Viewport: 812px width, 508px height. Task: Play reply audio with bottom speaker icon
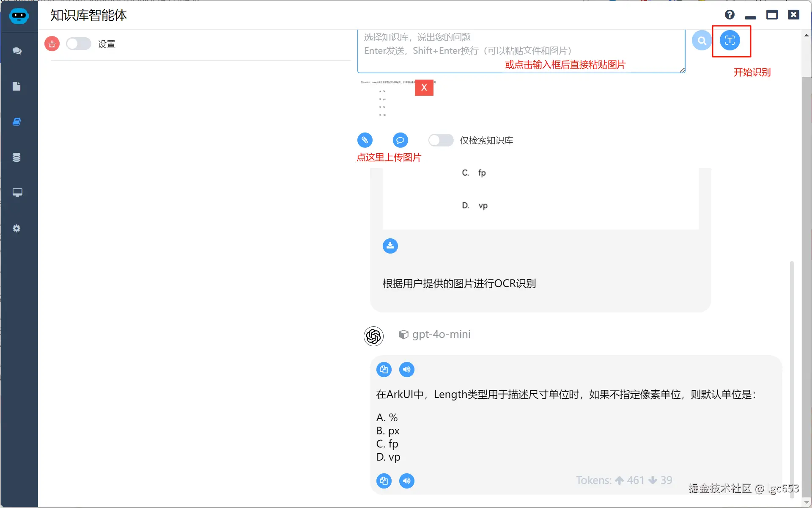click(406, 481)
